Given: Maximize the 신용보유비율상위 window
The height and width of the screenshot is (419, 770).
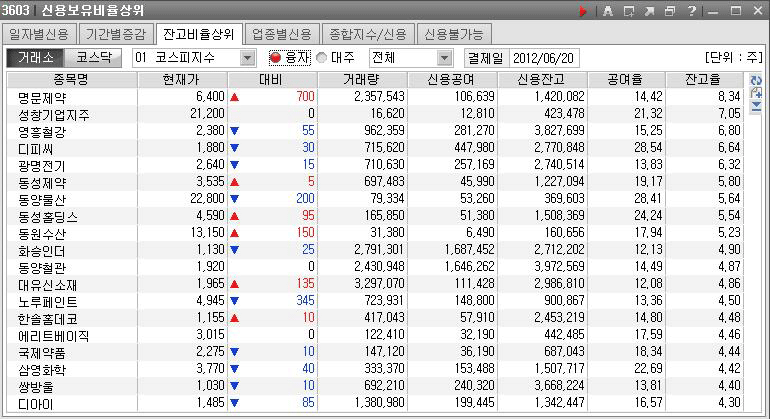Looking at the screenshot, I should [736, 11].
